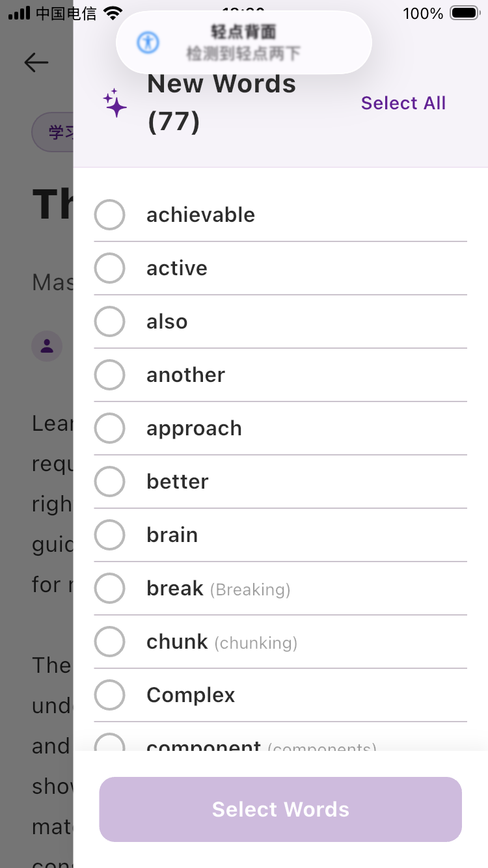Tap the back-tap detected notification banner
The height and width of the screenshot is (868, 488).
[x=244, y=43]
